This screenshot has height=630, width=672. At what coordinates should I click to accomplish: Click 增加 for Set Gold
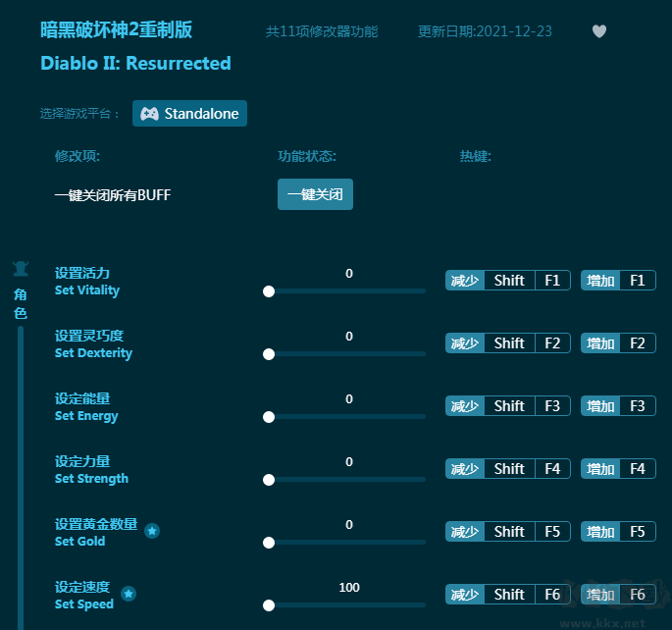[x=600, y=532]
